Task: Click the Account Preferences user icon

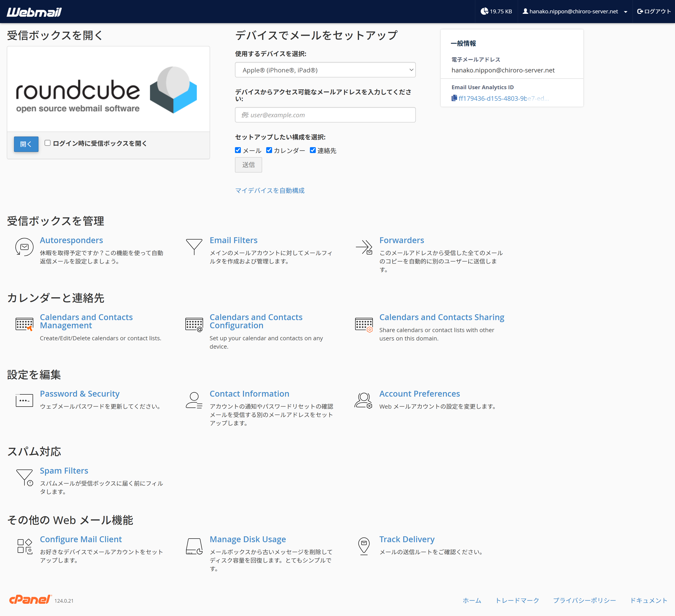Action: tap(363, 400)
